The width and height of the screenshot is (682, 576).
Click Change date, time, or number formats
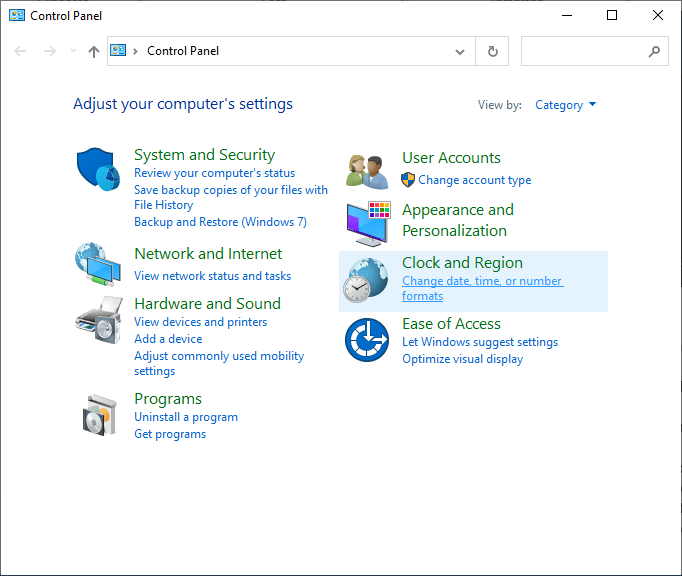483,288
